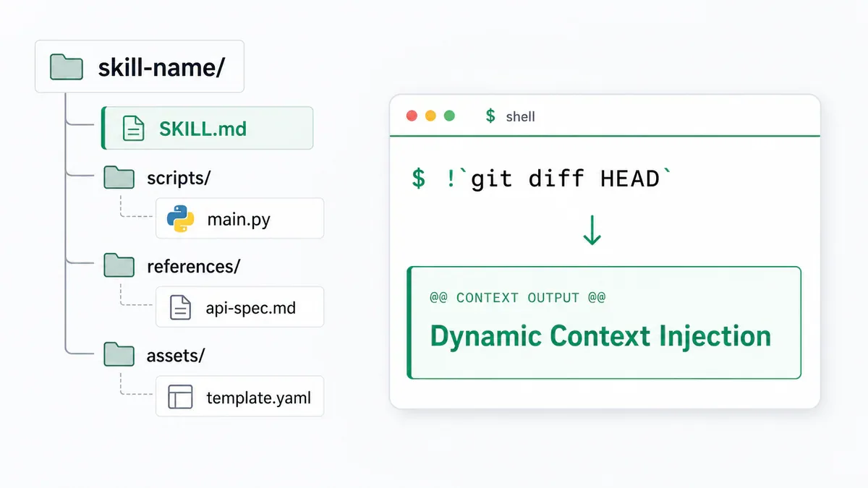This screenshot has width=868, height=488.
Task: Click the dollar sign icon in title bar
Action: (490, 116)
